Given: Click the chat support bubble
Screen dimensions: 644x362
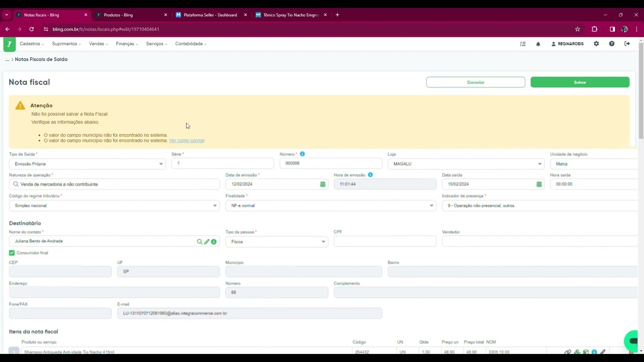Looking at the screenshot, I should [632, 340].
